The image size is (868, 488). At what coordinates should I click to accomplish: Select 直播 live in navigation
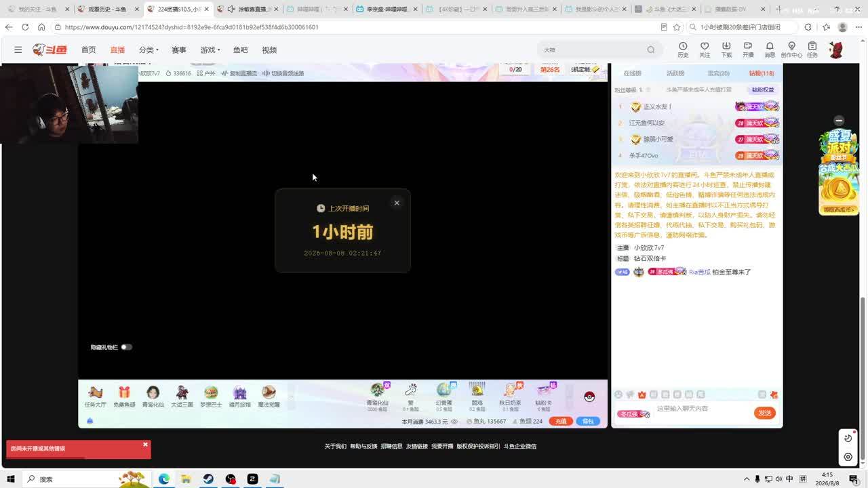coord(117,49)
